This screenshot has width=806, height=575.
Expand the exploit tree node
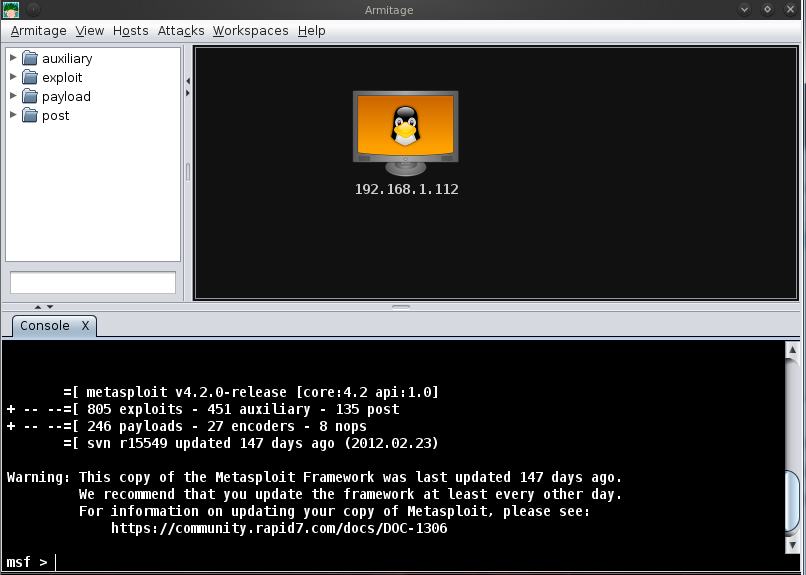(x=13, y=77)
